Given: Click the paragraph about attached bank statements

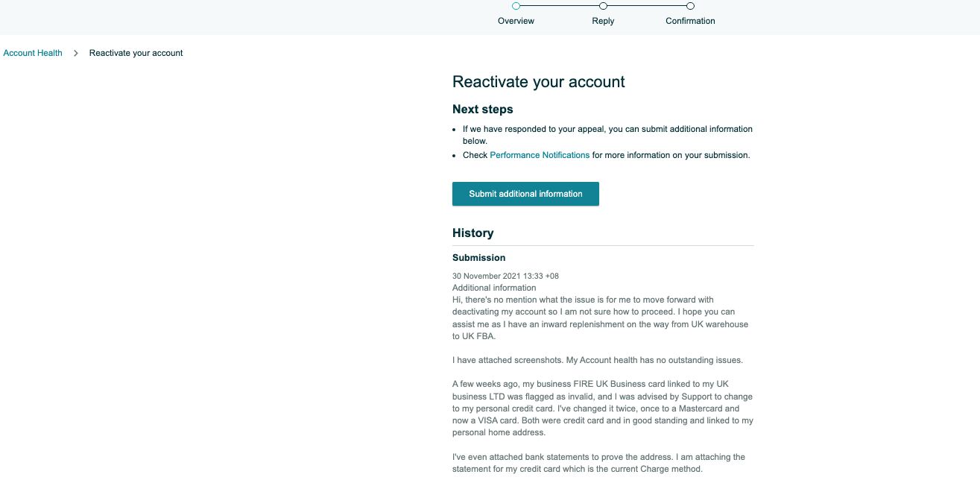Looking at the screenshot, I should [598, 463].
